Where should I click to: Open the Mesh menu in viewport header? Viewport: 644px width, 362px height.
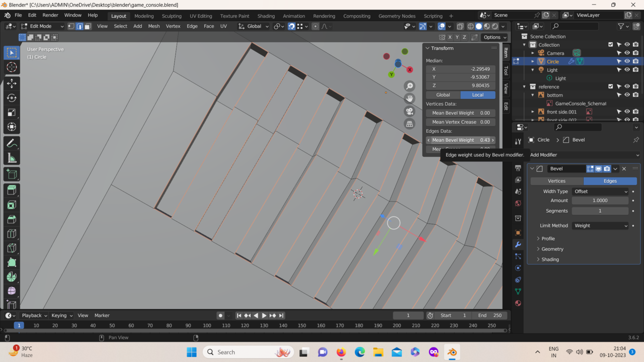coord(154,26)
